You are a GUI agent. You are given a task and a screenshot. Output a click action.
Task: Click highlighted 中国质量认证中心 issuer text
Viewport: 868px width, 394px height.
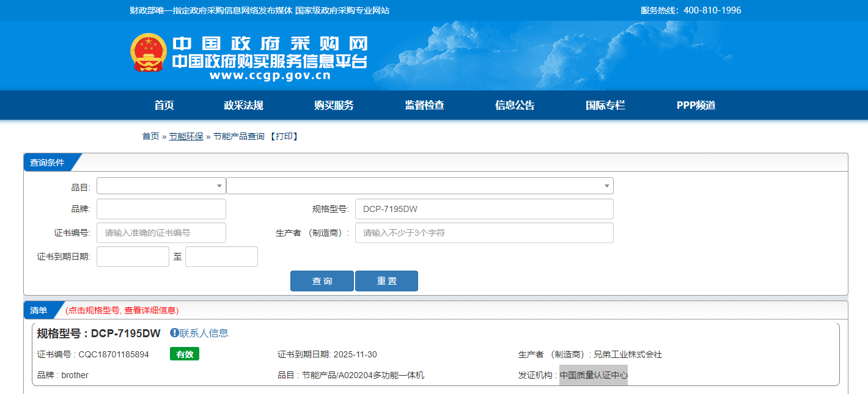click(x=594, y=375)
